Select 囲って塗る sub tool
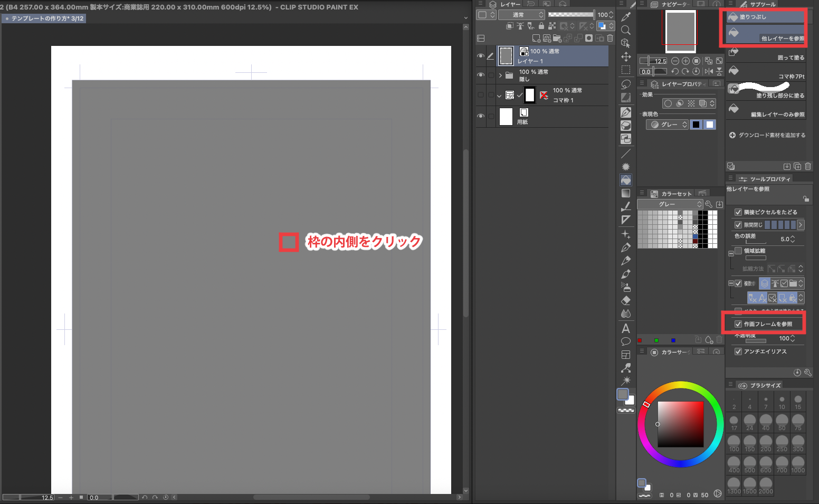Image resolution: width=819 pixels, height=504 pixels. tap(767, 54)
